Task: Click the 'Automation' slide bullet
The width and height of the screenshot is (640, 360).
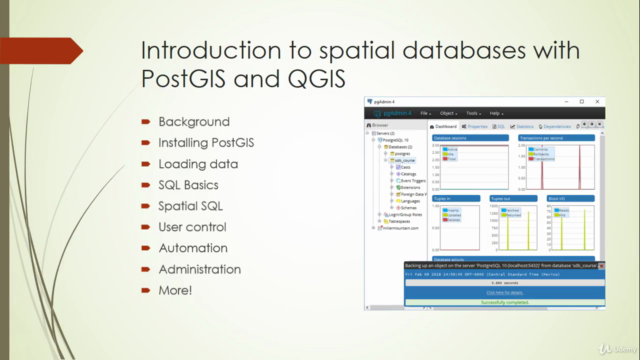Action: (x=193, y=248)
